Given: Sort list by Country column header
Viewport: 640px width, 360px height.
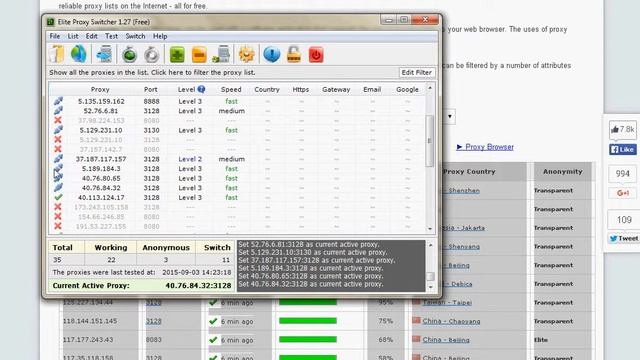Looking at the screenshot, I should pos(267,89).
